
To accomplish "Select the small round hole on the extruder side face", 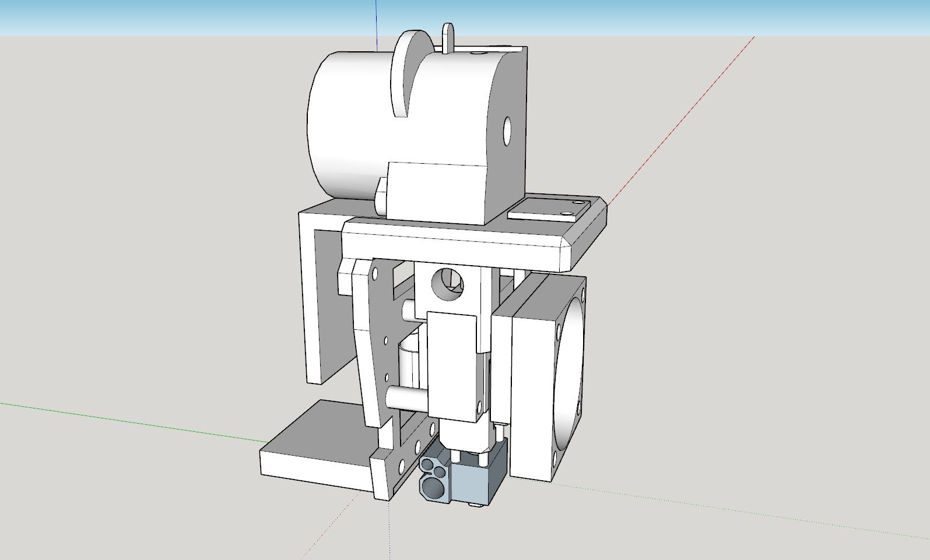I will coord(507,131).
